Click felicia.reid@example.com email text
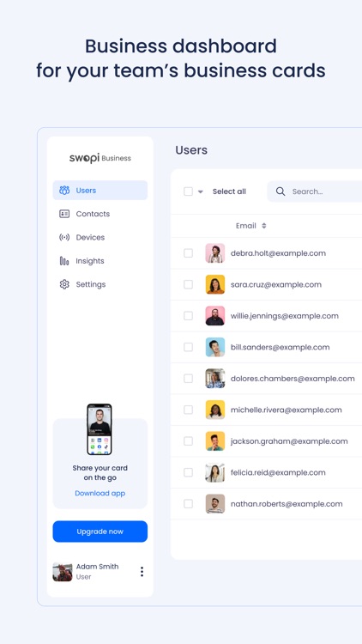 click(278, 472)
